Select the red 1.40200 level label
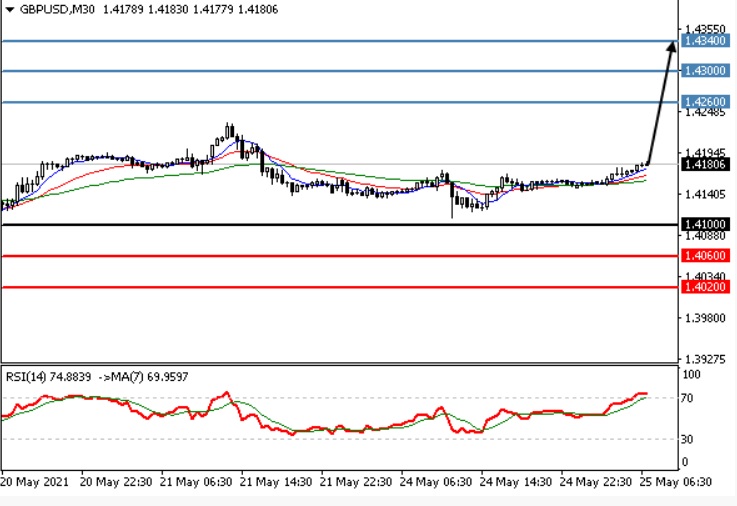The height and width of the screenshot is (506, 737). coord(705,287)
